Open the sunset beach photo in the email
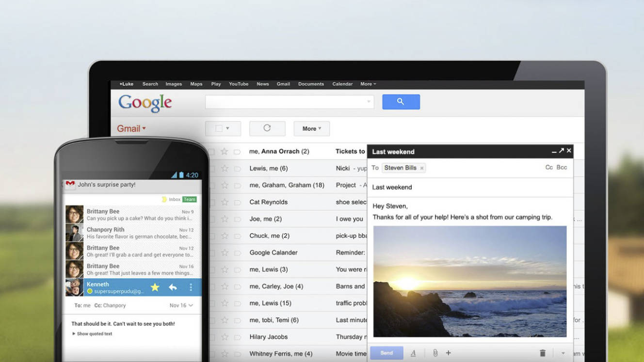Screen dimensions: 644x362 click(469, 281)
